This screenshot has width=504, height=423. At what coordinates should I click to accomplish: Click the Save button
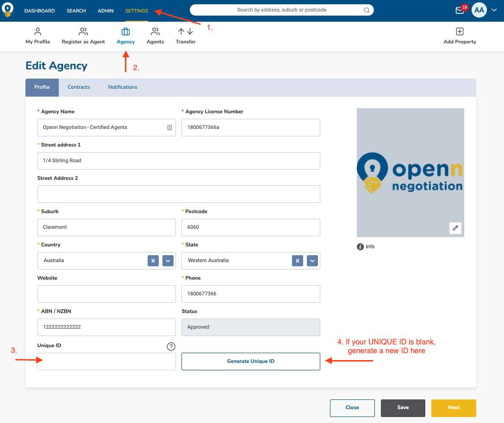403,408
